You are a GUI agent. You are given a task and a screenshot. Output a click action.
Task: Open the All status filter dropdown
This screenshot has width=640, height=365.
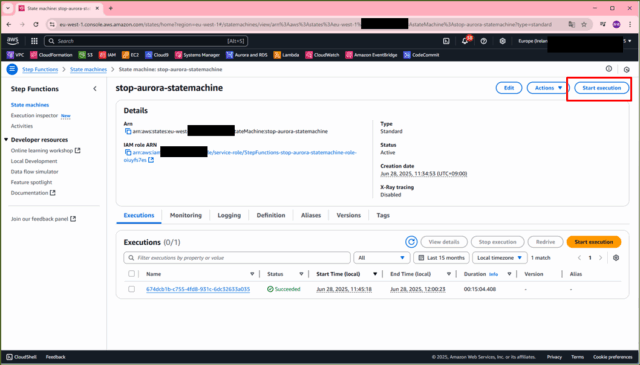click(381, 258)
